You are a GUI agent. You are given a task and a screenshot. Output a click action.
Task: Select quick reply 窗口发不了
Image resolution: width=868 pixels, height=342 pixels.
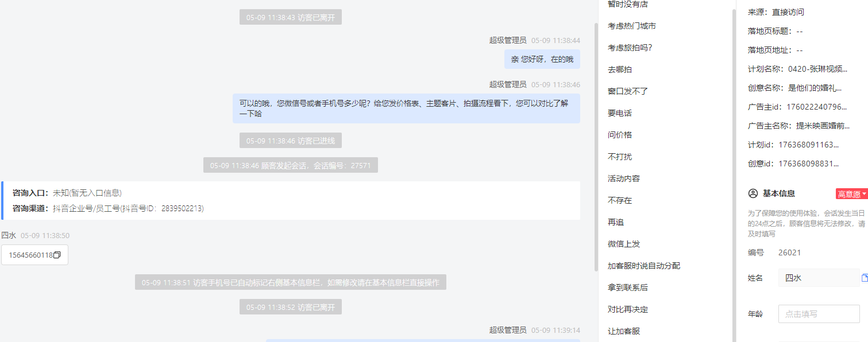tap(628, 91)
